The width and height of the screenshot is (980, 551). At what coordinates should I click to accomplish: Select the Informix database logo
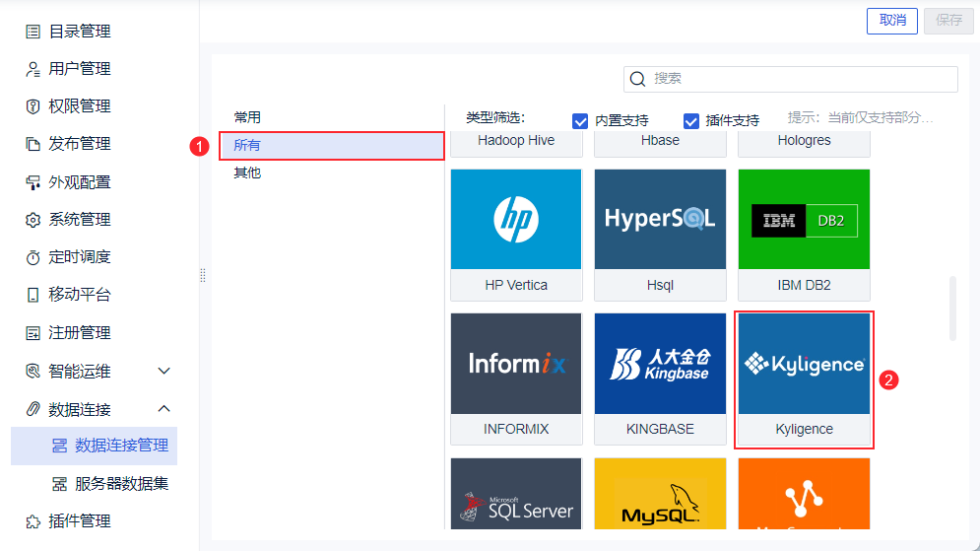click(x=516, y=364)
